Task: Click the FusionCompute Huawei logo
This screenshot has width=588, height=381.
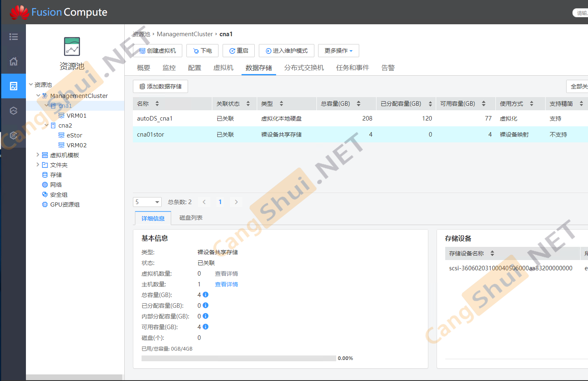Action: (58, 12)
